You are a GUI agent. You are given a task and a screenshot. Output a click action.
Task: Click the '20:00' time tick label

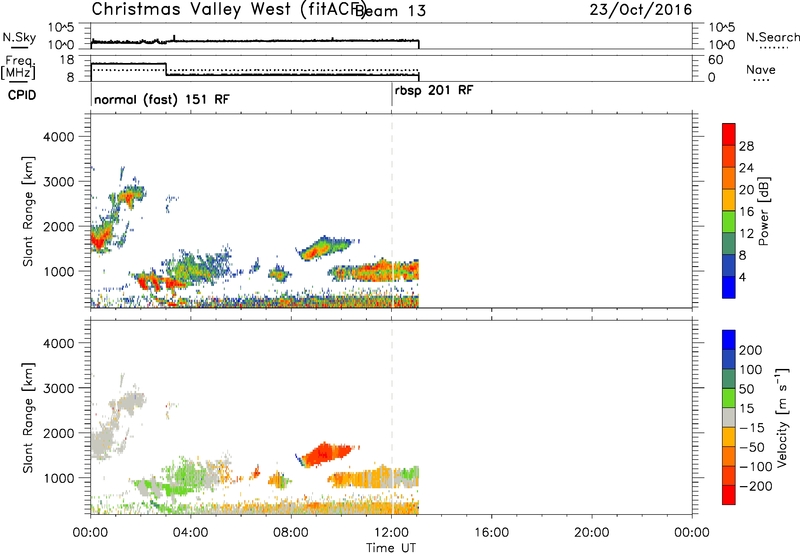point(592,533)
